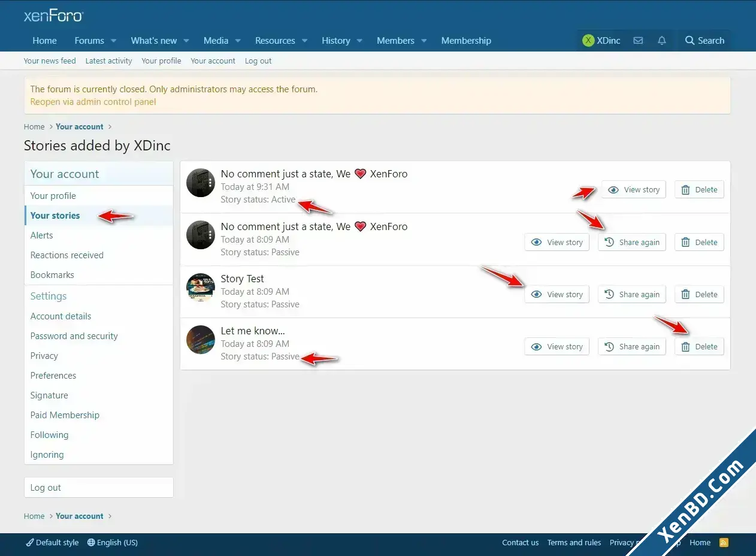Open Preferences in sidebar
756x556 pixels.
99,376
